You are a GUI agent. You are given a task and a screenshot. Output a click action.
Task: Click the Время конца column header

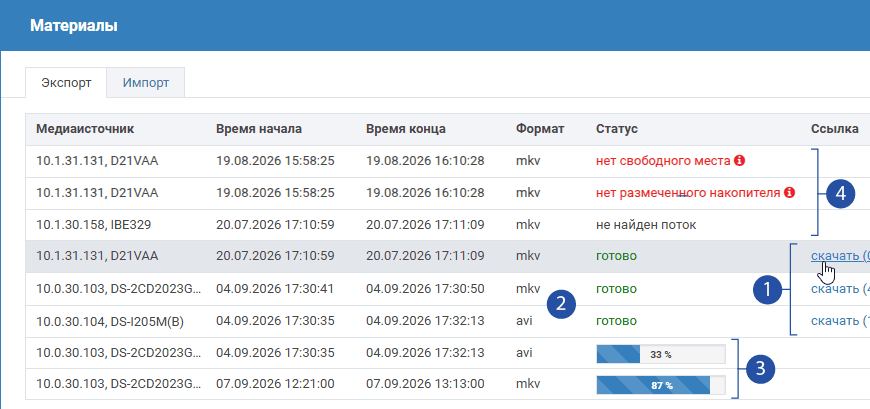coord(406,129)
